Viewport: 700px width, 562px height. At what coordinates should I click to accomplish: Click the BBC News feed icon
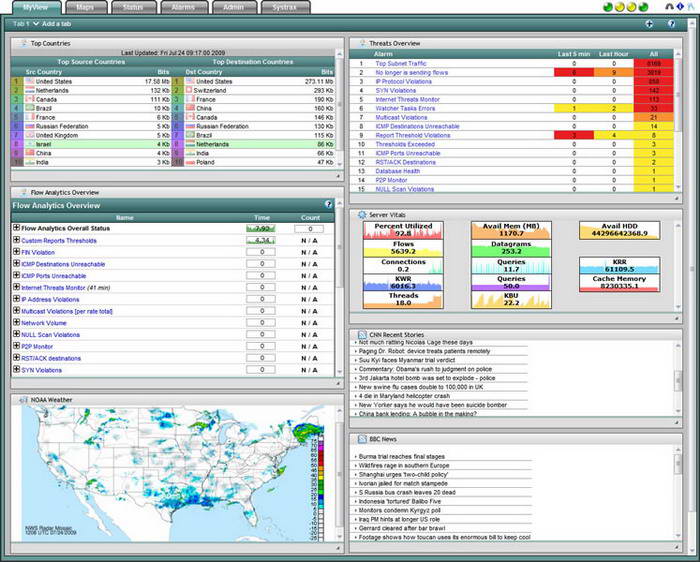[362, 439]
